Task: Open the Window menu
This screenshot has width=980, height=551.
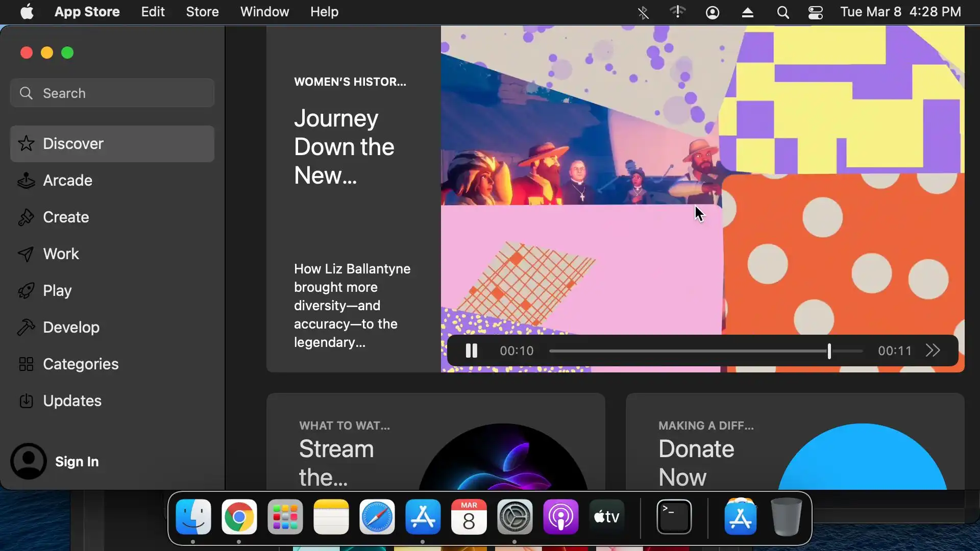Action: tap(264, 12)
